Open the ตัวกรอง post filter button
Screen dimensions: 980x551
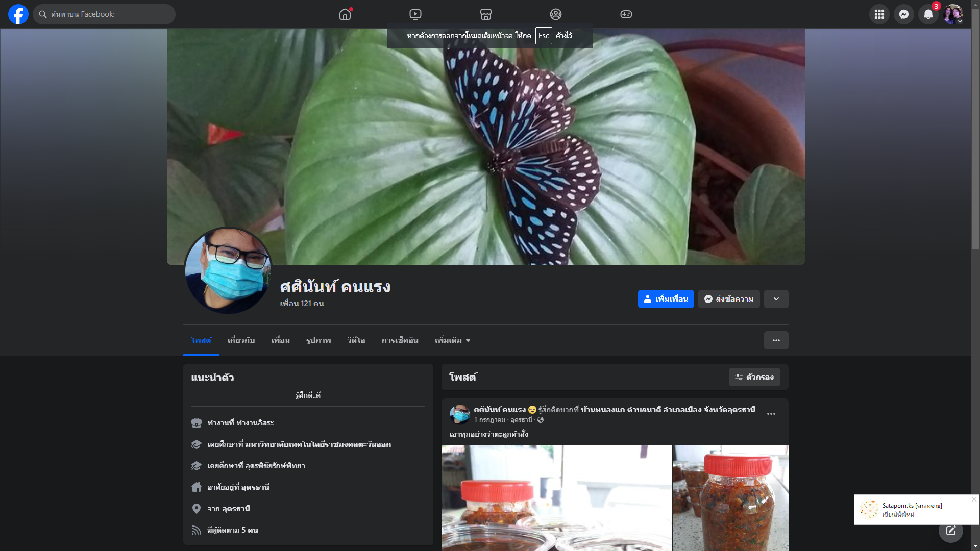754,377
